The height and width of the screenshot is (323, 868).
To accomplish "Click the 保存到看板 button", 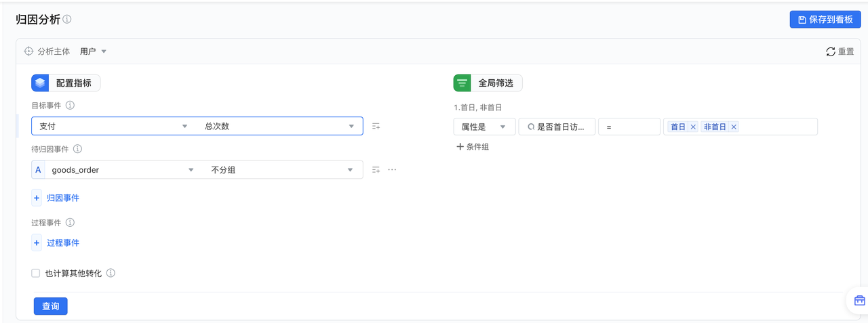I will [825, 20].
